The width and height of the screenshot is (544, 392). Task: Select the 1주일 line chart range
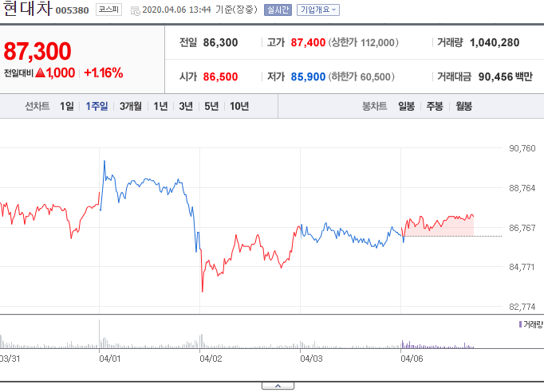pos(97,106)
